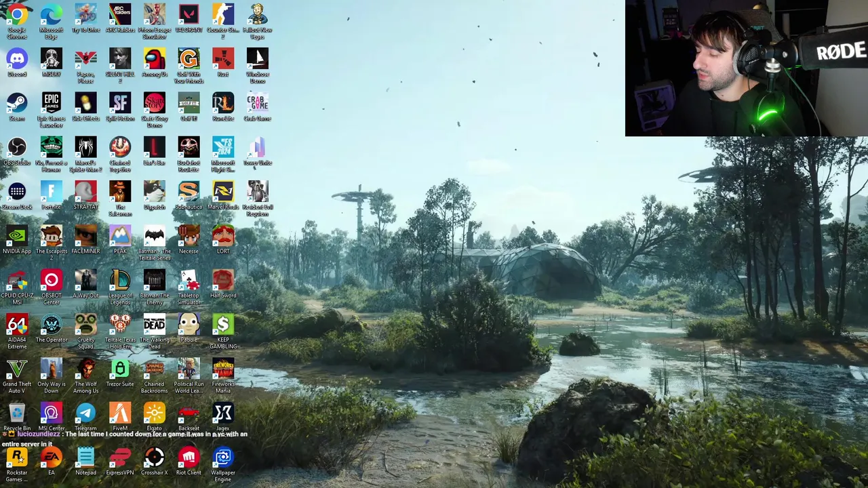Viewport: 868px width, 488px height.
Task: Click the Cruelty Squad shortcut
Action: (x=85, y=325)
